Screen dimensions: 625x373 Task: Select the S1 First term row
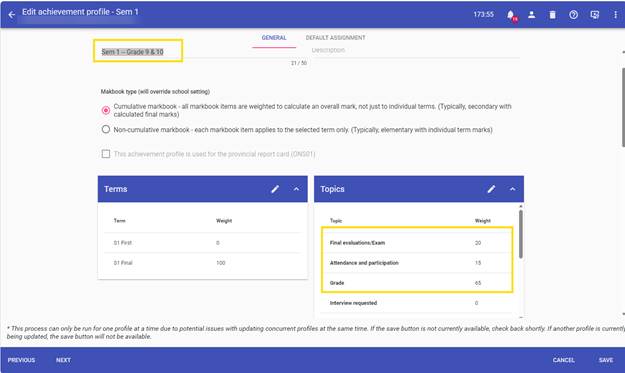[x=202, y=243]
